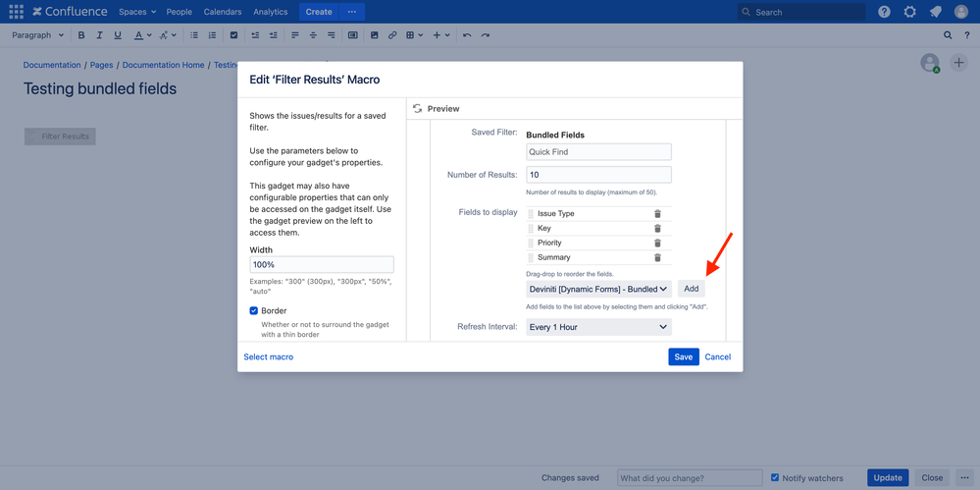Open the Documentation breadcrumb link
The height and width of the screenshot is (490, 980).
52,65
